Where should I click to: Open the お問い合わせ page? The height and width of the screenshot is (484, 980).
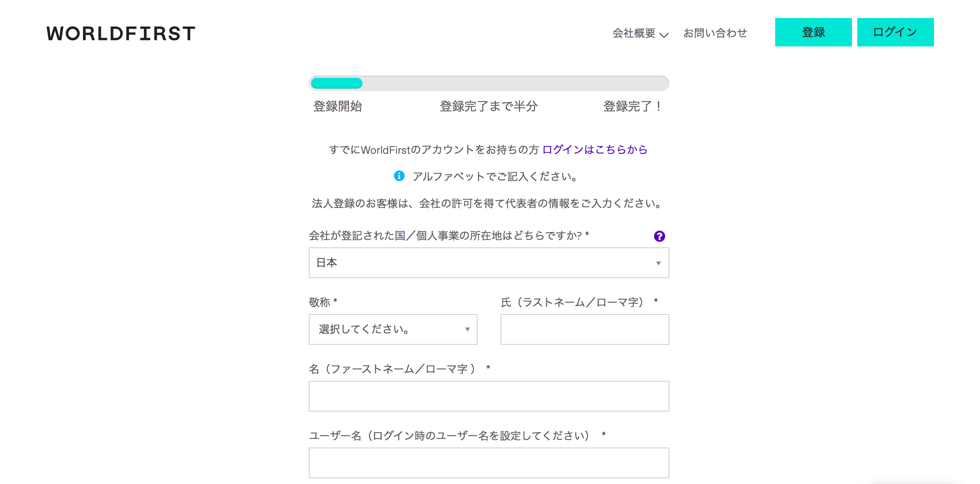[715, 33]
